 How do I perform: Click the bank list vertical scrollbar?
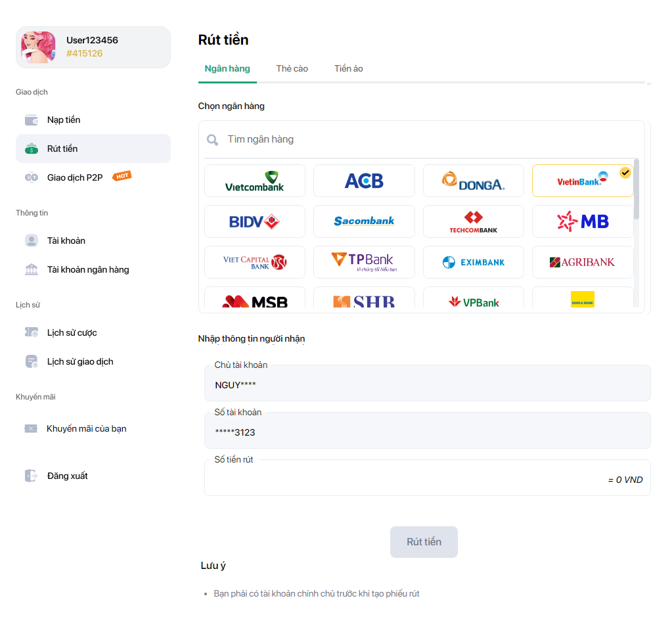(x=637, y=189)
